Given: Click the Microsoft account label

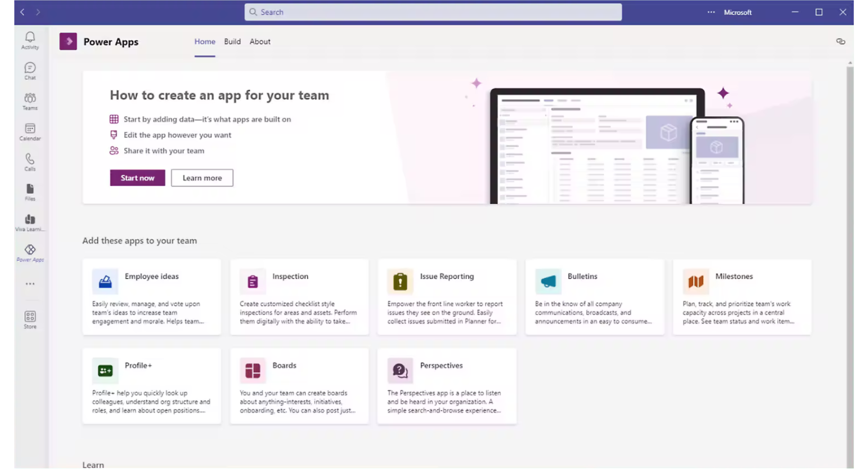Looking at the screenshot, I should 737,12.
